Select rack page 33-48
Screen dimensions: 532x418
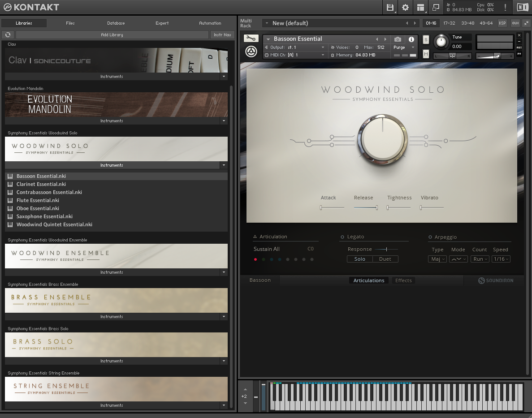coord(467,23)
